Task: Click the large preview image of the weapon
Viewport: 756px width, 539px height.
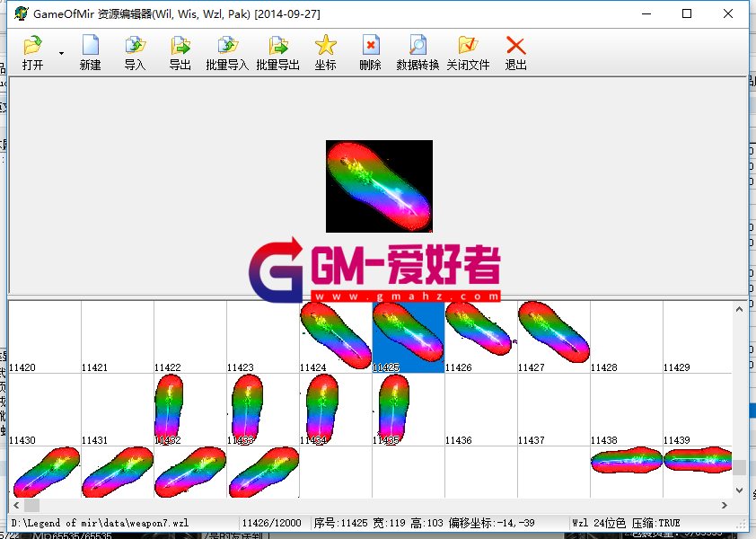Action: tap(379, 186)
